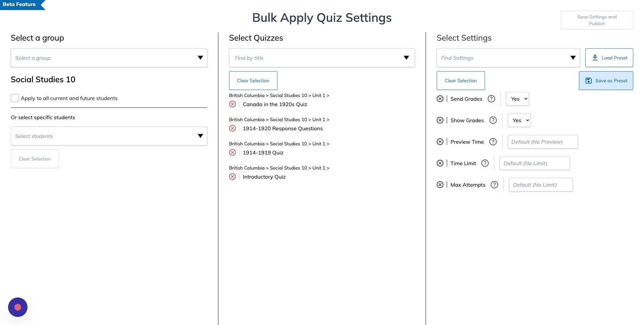Open the round chat widget button
The image size is (644, 325).
(x=18, y=307)
